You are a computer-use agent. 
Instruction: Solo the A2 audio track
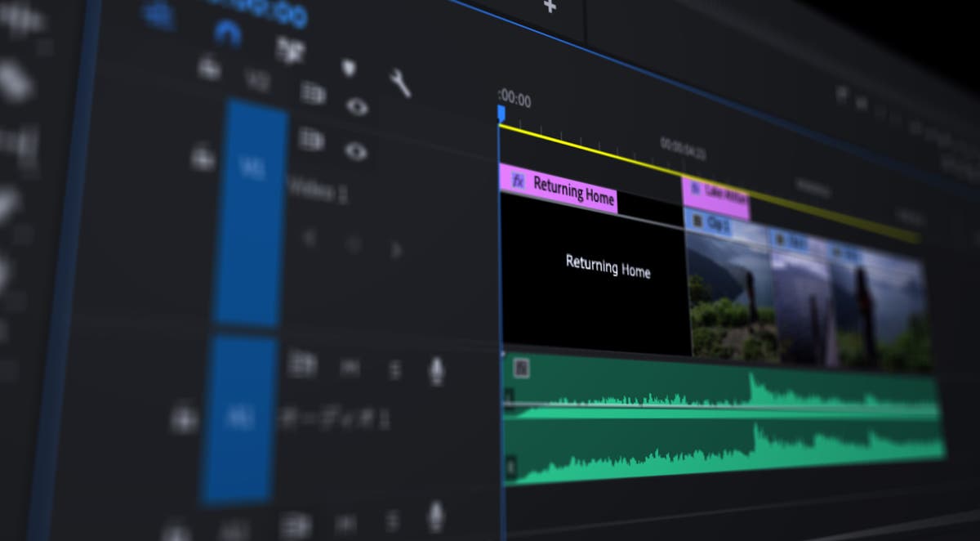tap(394, 520)
